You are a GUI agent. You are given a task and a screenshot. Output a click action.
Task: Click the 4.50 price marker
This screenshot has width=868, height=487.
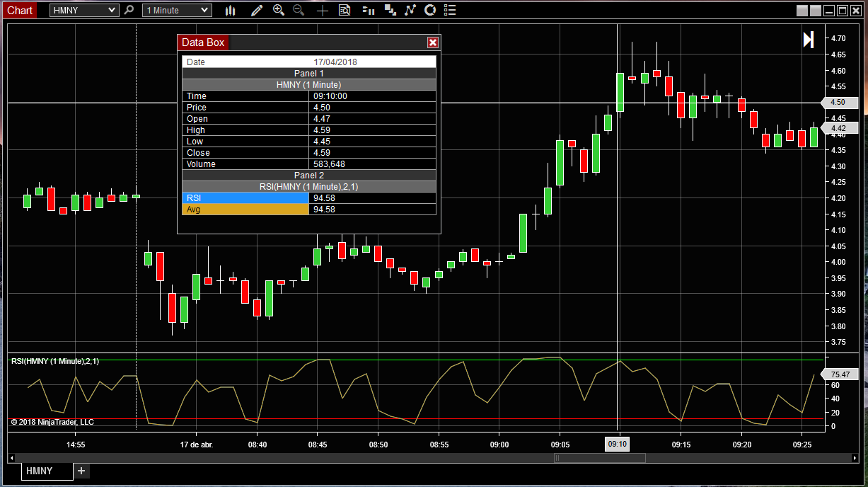[x=838, y=103]
